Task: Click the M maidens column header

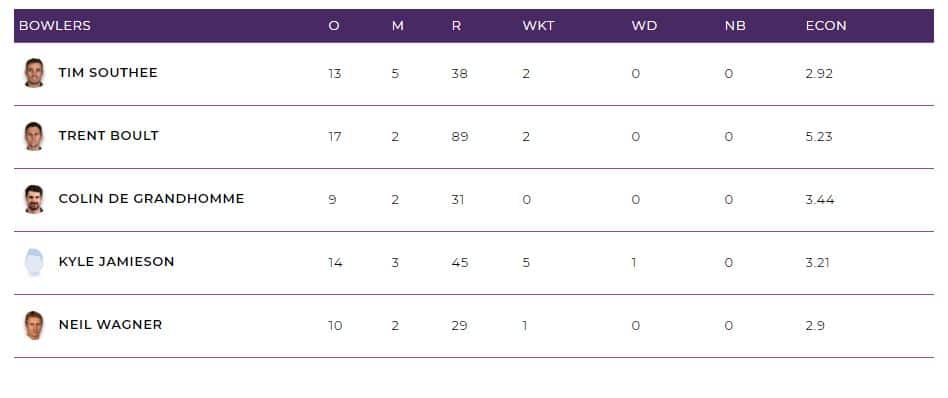Action: pyautogui.click(x=398, y=25)
